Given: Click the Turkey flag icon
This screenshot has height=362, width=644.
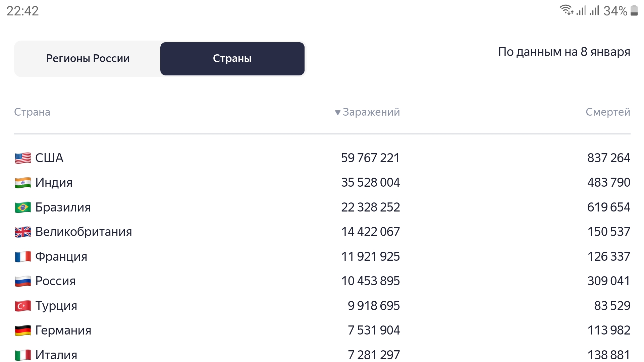Looking at the screenshot, I should 23,306.
